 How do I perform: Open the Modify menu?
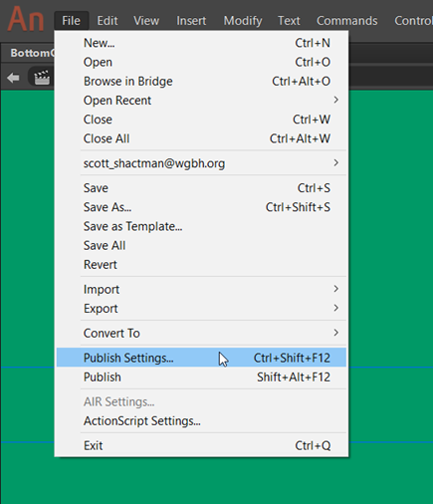coord(243,21)
